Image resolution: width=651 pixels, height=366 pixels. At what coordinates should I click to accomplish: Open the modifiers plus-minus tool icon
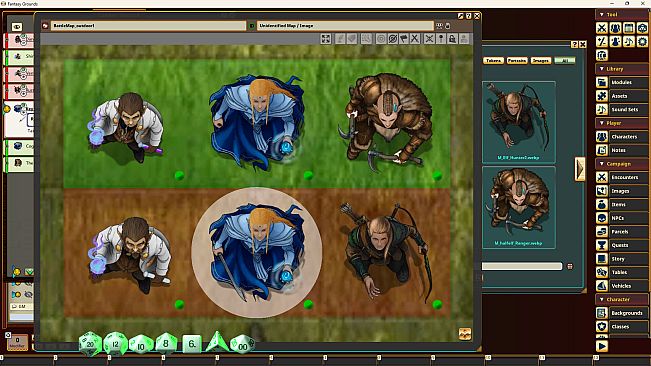(602, 41)
